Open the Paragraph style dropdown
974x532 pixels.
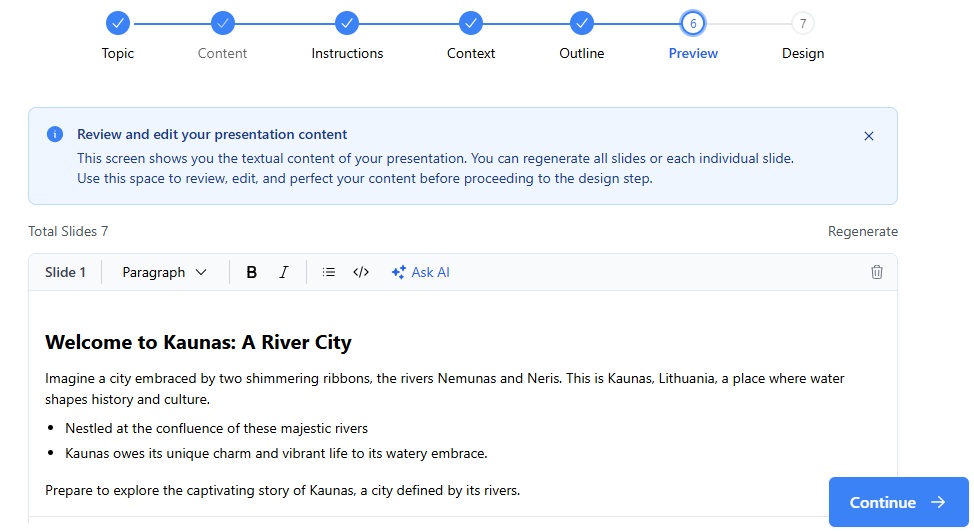click(x=164, y=272)
